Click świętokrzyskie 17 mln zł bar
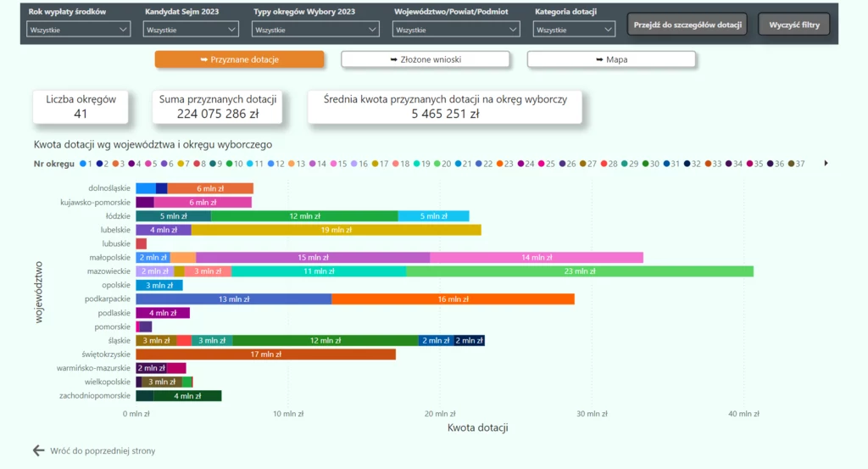 265,355
